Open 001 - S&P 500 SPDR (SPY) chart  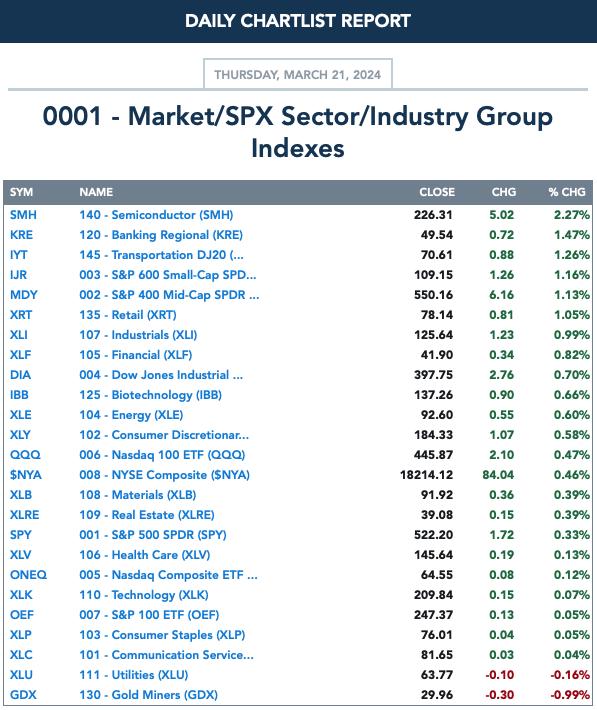153,534
